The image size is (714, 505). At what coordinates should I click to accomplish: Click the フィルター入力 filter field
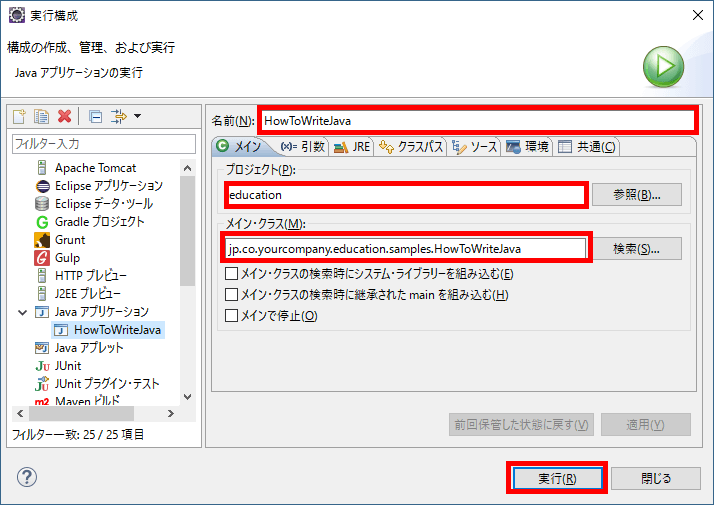click(x=102, y=145)
